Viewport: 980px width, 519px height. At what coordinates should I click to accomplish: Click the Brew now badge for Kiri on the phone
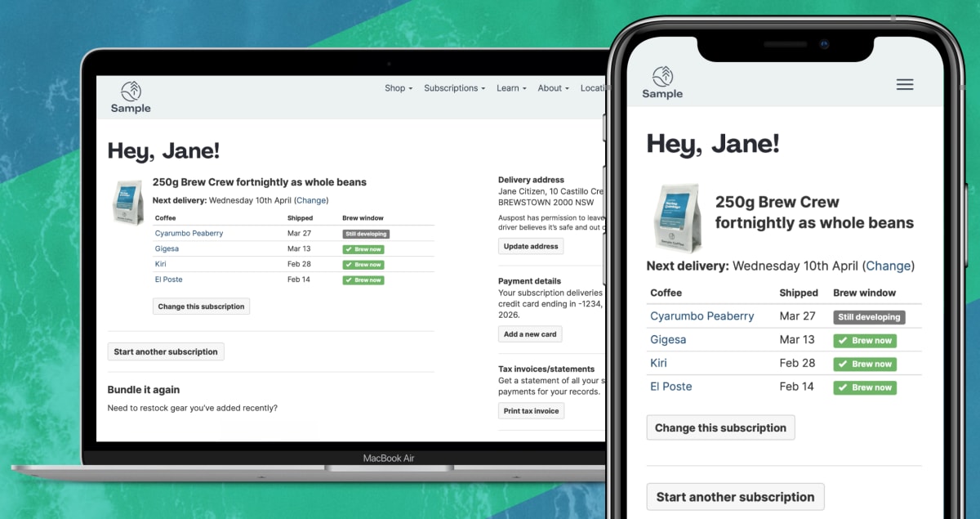(x=865, y=364)
